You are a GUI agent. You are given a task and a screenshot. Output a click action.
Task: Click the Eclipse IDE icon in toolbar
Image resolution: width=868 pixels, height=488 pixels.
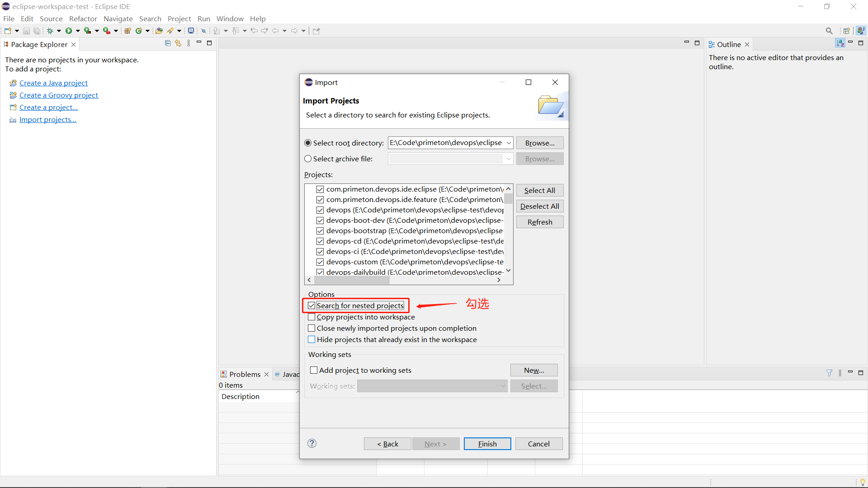[5, 6]
